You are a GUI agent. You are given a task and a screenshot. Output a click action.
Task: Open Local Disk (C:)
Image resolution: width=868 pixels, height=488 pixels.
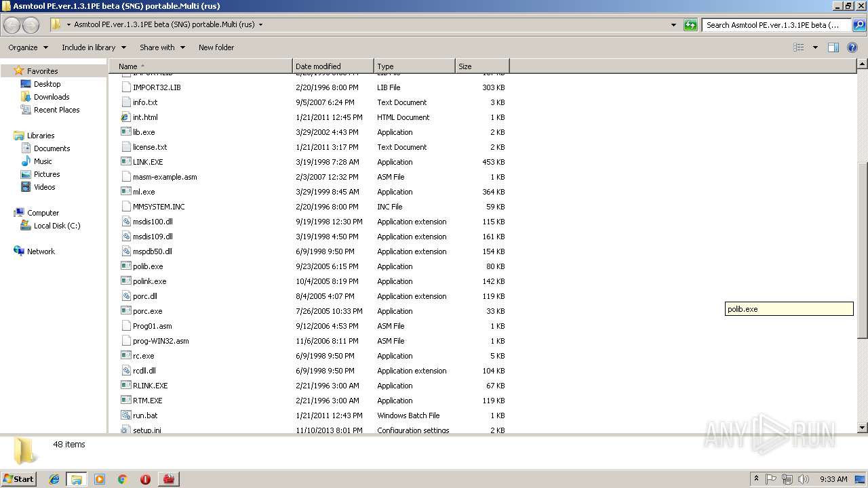coord(57,226)
